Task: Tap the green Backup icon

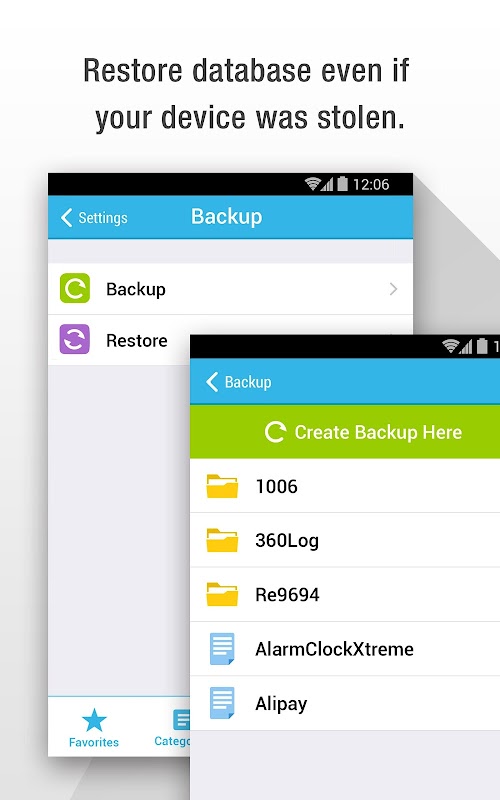Action: (x=74, y=288)
